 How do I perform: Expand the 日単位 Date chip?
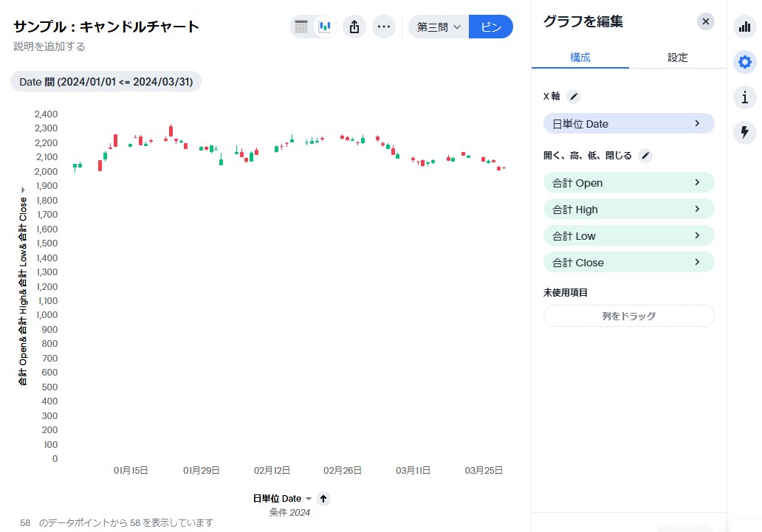click(x=628, y=123)
